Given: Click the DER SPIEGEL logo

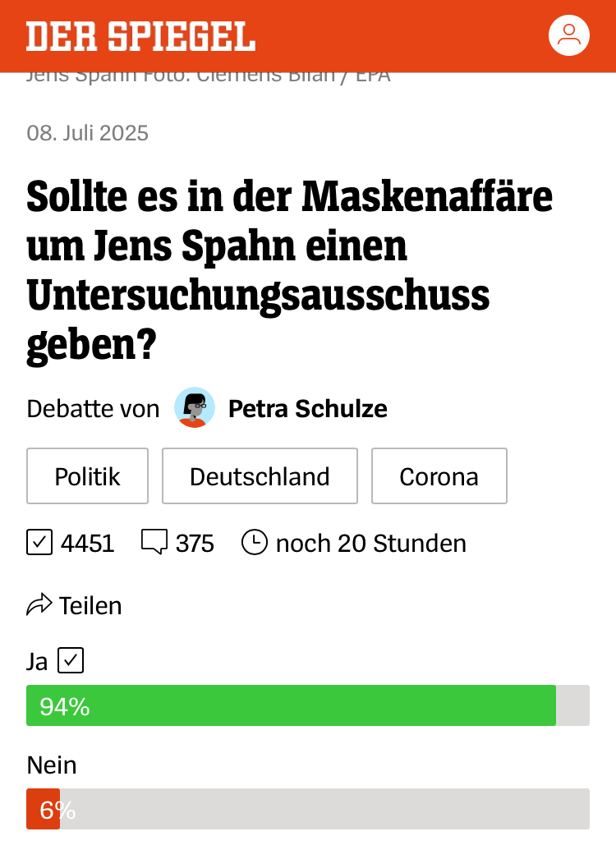Looking at the screenshot, I should (140, 36).
